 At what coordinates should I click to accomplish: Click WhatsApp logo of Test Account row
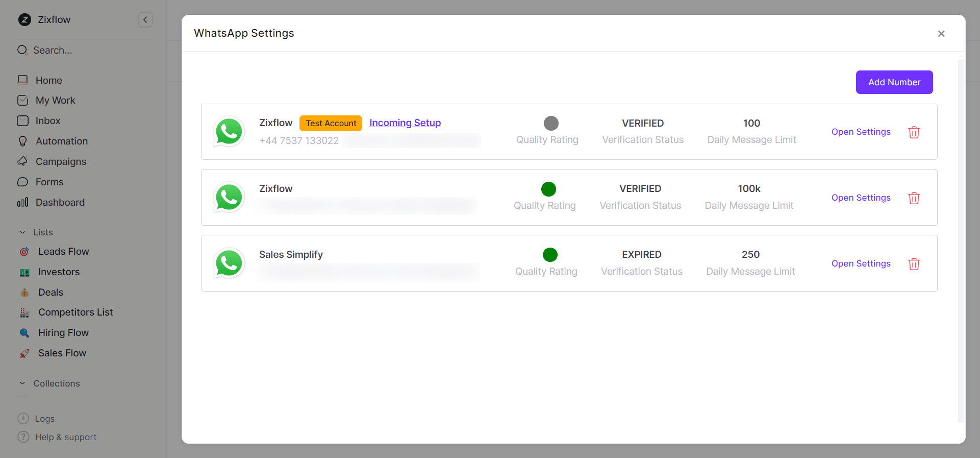(229, 132)
